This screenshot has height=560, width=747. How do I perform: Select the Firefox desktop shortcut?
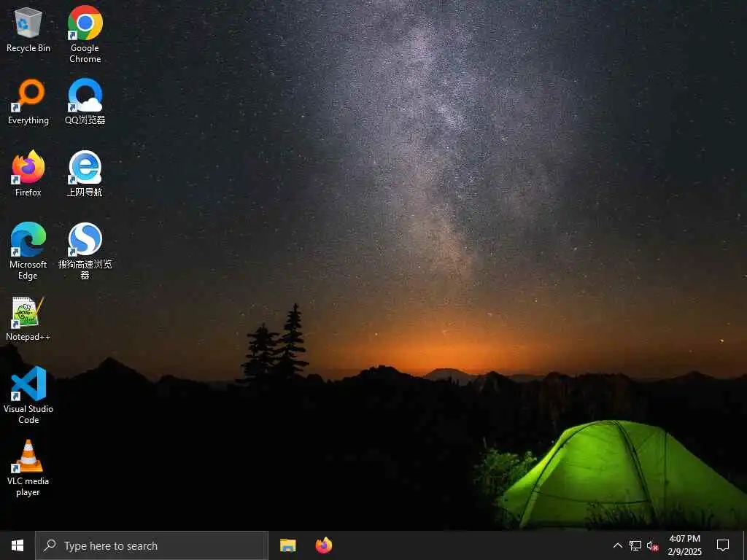click(28, 174)
